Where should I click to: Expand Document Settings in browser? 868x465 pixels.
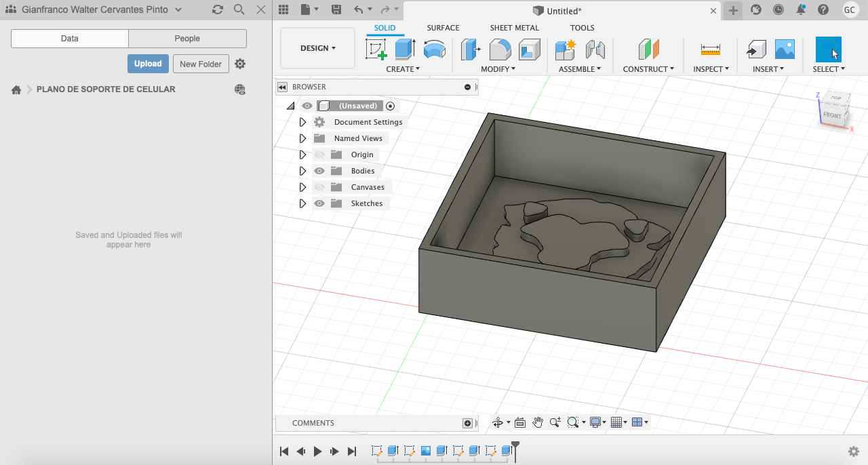[303, 122]
